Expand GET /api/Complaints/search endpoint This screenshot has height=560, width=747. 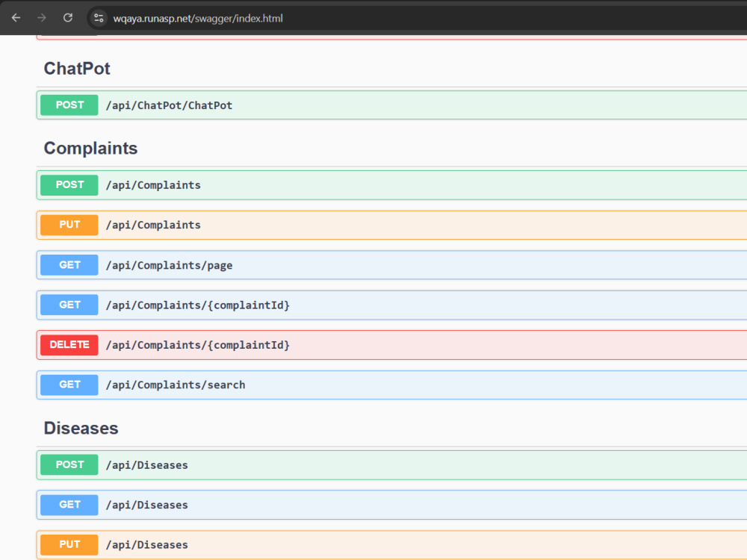[391, 385]
